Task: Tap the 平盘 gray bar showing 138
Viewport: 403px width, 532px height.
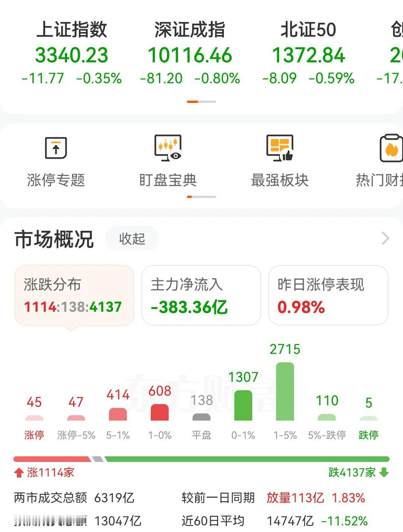Action: pos(201,417)
